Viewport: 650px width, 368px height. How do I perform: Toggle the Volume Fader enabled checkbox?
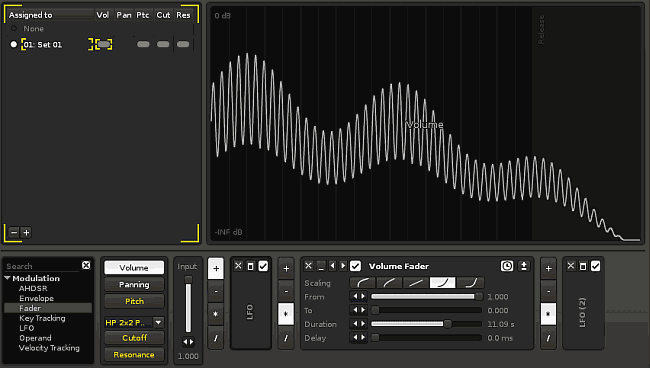355,266
